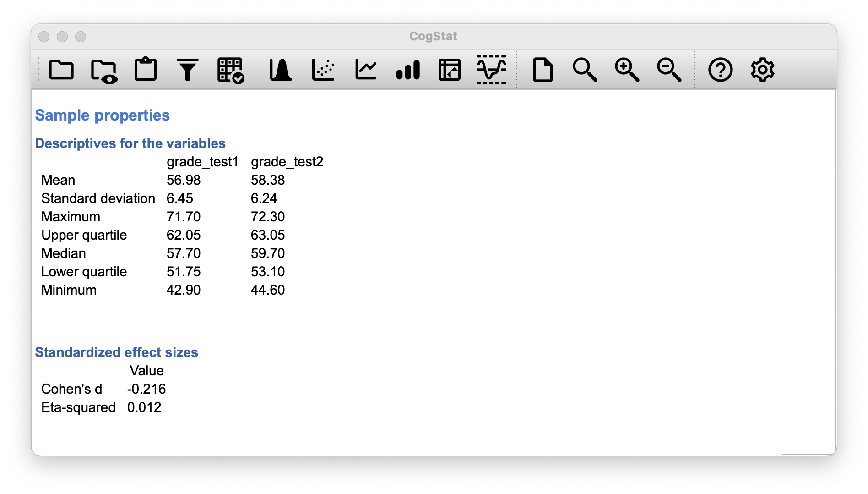Explore relation of a variable pair
Screen dimensions: 868x494
[x=323, y=70]
